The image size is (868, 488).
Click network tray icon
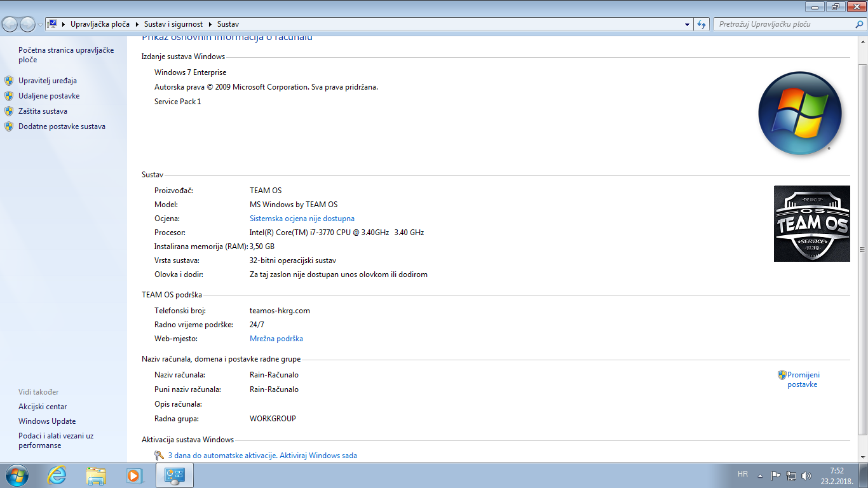pyautogui.click(x=791, y=475)
